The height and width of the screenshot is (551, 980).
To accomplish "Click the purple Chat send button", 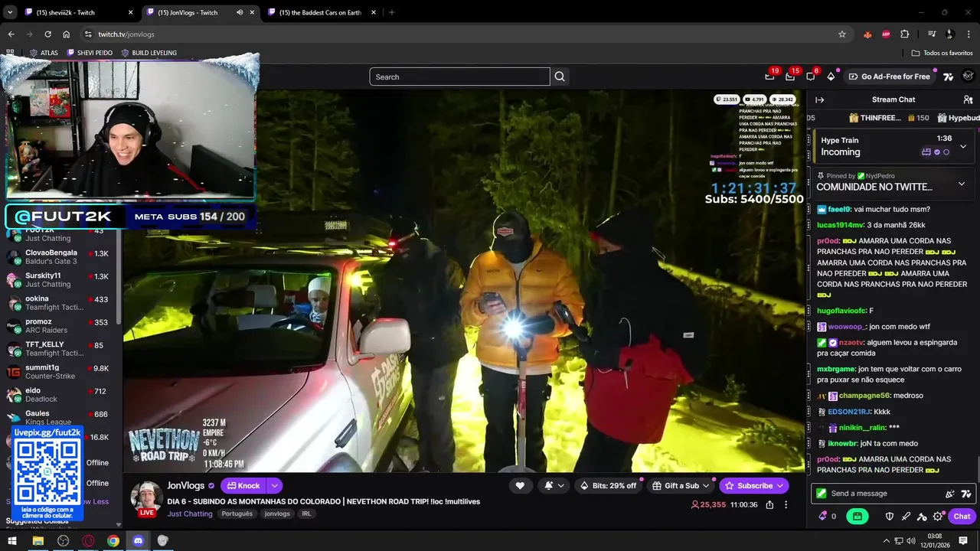I will tap(962, 517).
